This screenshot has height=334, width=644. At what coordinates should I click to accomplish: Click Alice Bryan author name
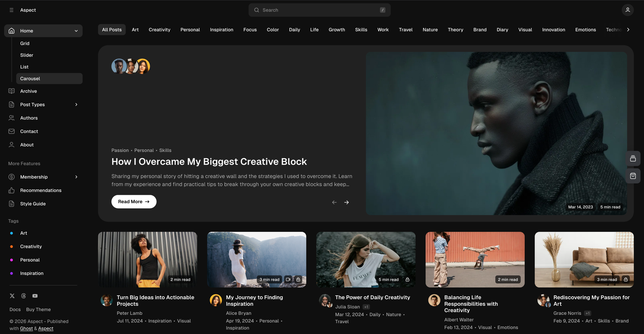pyautogui.click(x=238, y=313)
